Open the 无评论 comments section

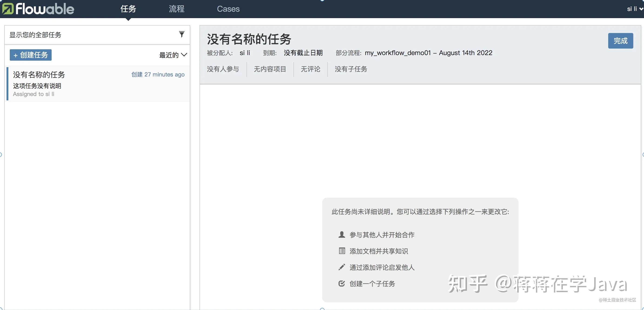[310, 69]
